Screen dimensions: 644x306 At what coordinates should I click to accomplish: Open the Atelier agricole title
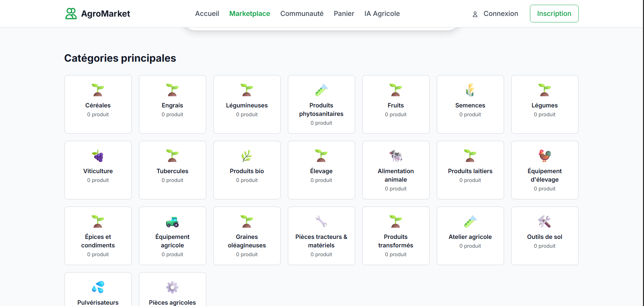click(x=470, y=237)
